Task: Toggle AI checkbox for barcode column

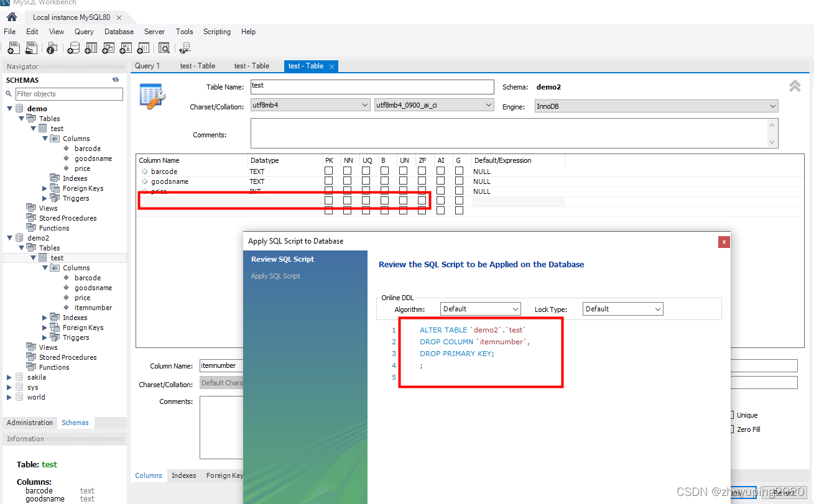Action: tap(441, 171)
